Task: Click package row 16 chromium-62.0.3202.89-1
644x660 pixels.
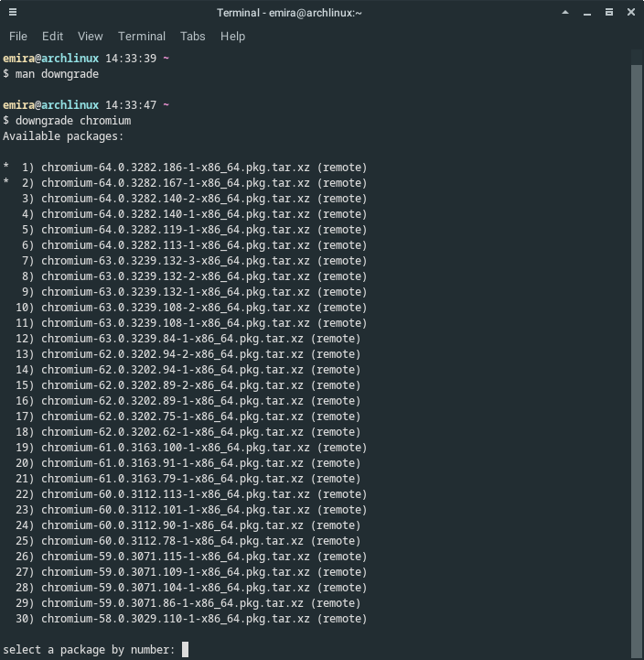Action: (188, 401)
